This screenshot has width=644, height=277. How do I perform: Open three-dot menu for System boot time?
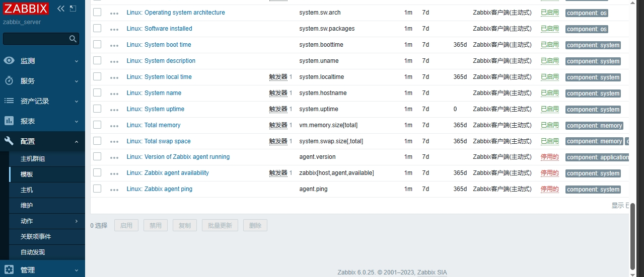click(x=114, y=45)
